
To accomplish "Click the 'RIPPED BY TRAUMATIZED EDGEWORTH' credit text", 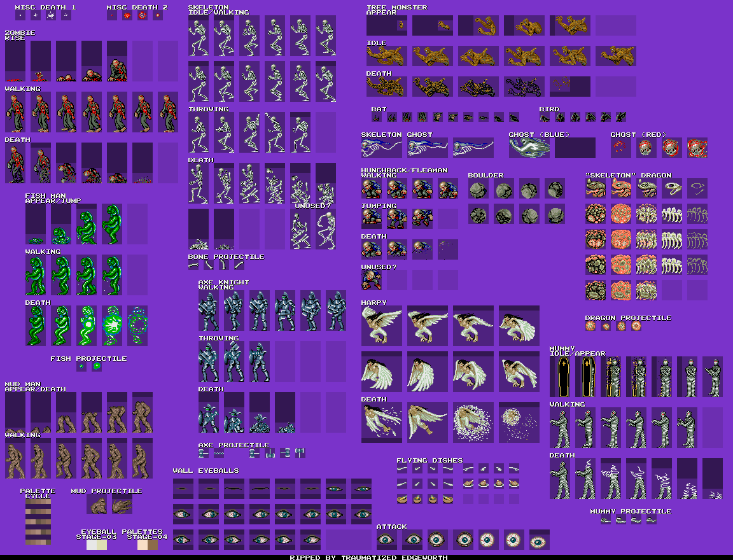I will click(x=369, y=557).
